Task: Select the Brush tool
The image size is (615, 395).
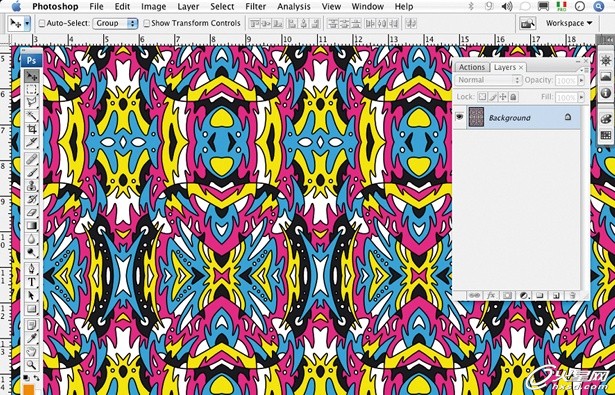Action: 31,173
